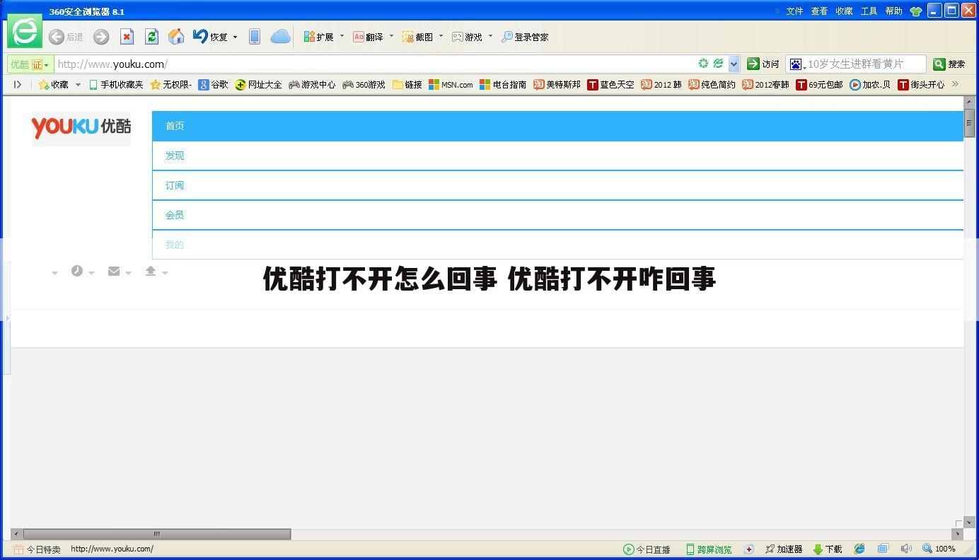Open 今日直播 in status bar

(647, 549)
